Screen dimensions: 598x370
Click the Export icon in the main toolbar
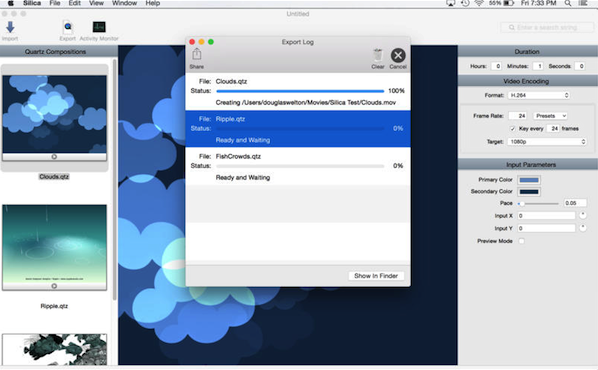[68, 27]
